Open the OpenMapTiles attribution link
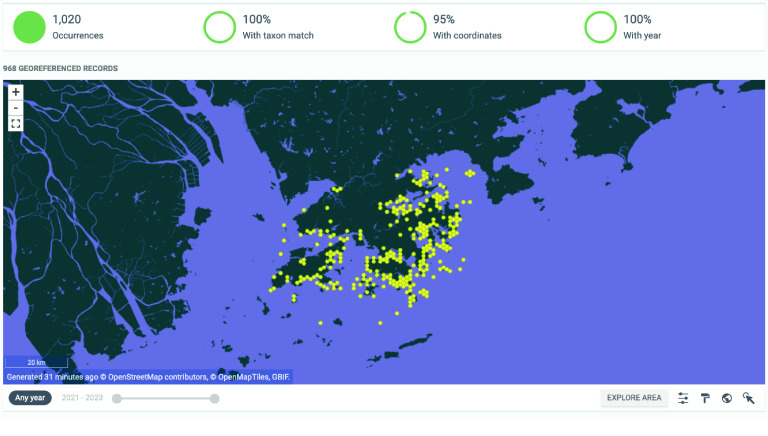This screenshot has height=436, width=768. point(241,377)
